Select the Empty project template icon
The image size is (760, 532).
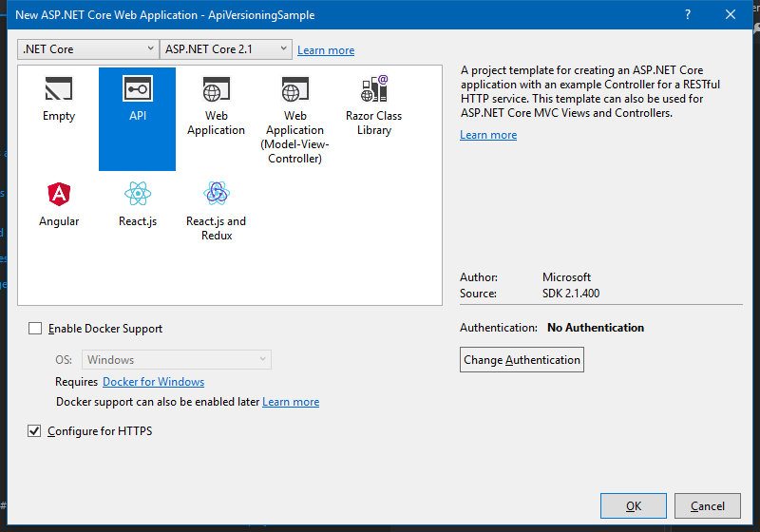(59, 91)
